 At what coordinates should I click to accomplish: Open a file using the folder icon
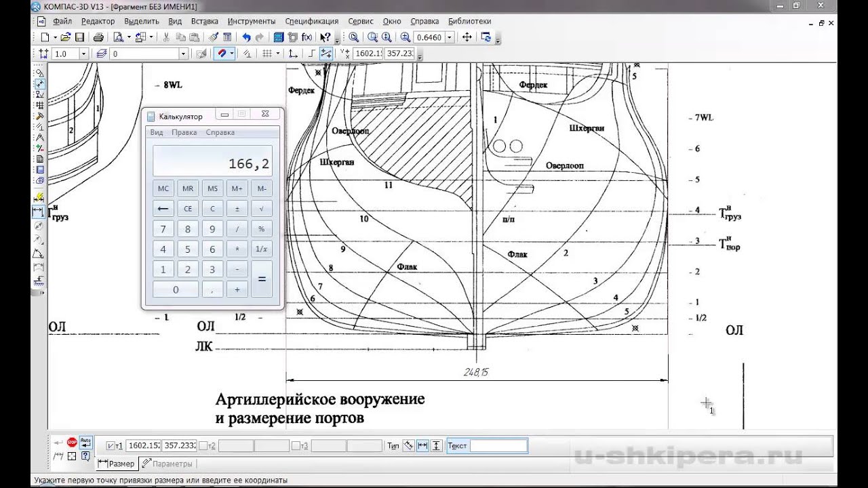pos(66,37)
